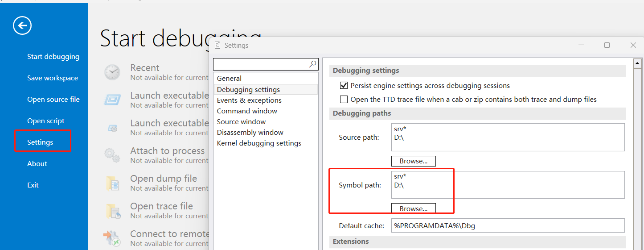This screenshot has height=250, width=644.
Task: Select Kernel debugging settings category
Action: point(259,143)
